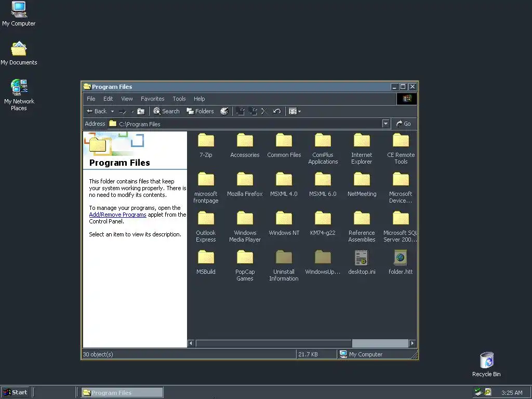
Task: Select the Recycle Bin desktop icon
Action: tap(486, 364)
